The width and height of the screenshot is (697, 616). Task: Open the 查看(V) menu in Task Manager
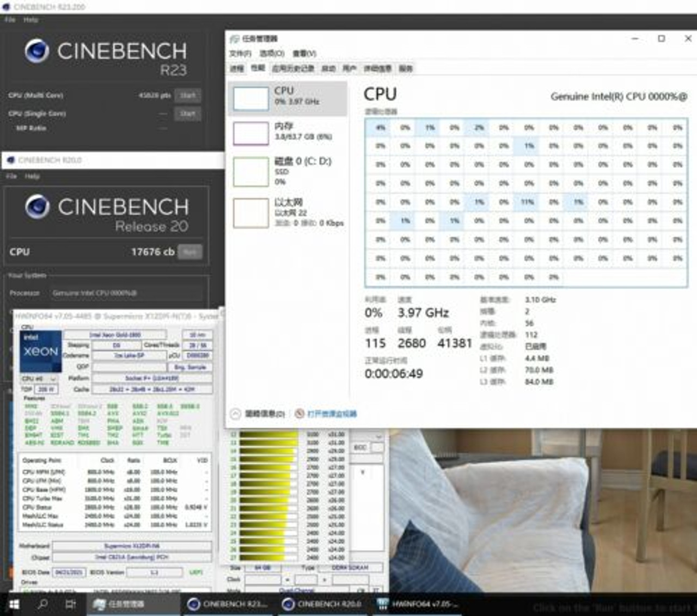[x=304, y=53]
